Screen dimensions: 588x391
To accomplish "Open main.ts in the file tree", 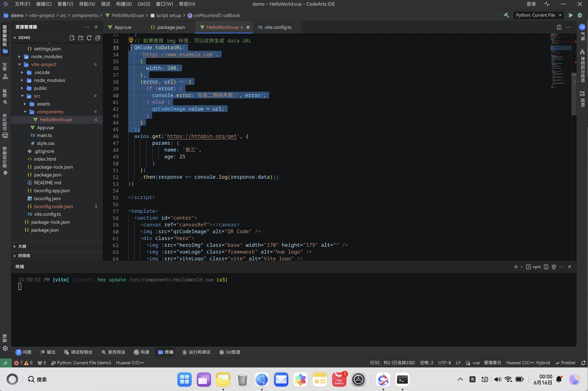I will tap(44, 135).
